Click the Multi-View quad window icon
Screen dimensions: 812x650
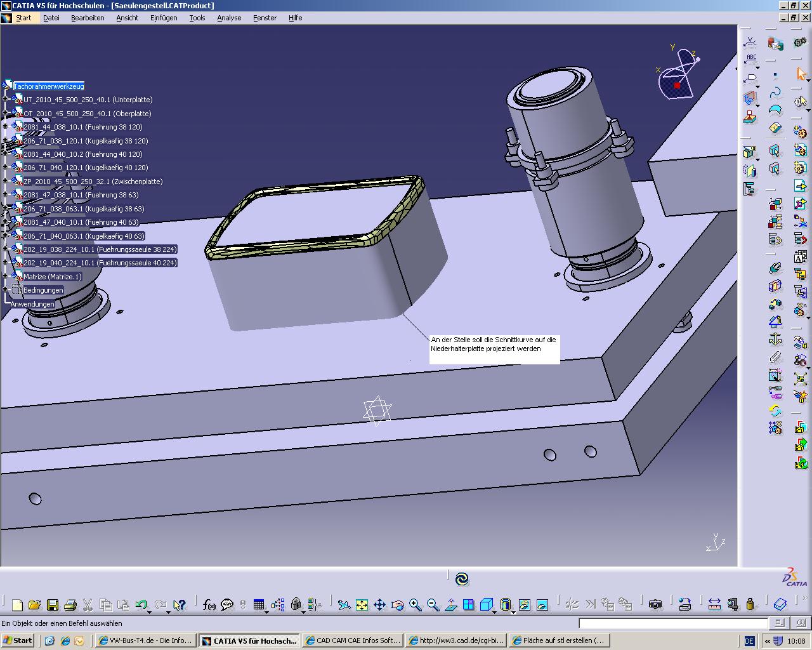click(468, 605)
